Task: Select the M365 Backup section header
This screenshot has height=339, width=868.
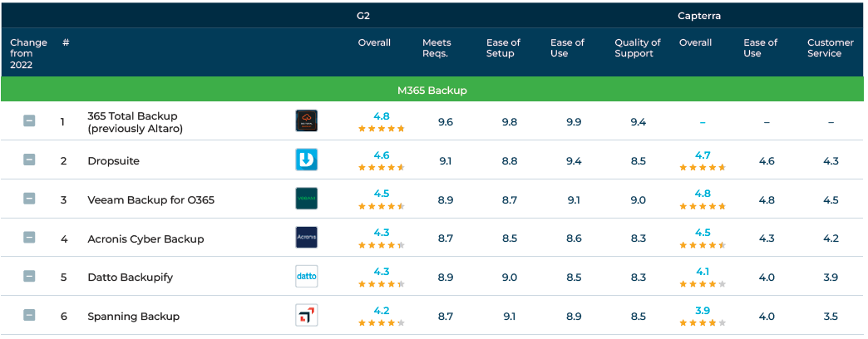Action: click(432, 90)
